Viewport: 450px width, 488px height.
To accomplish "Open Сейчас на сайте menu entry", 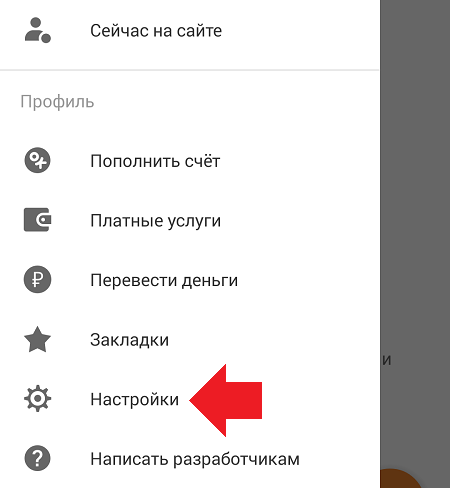I will (189, 31).
